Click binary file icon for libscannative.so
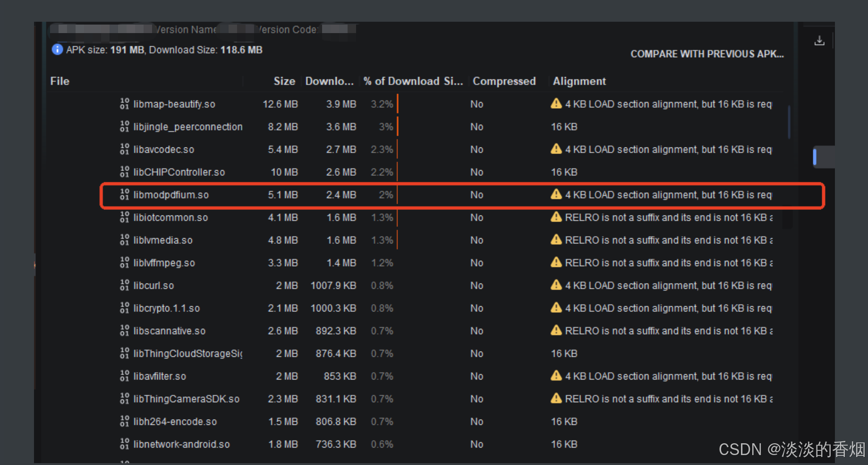Screen dimensions: 868x465 coord(125,330)
